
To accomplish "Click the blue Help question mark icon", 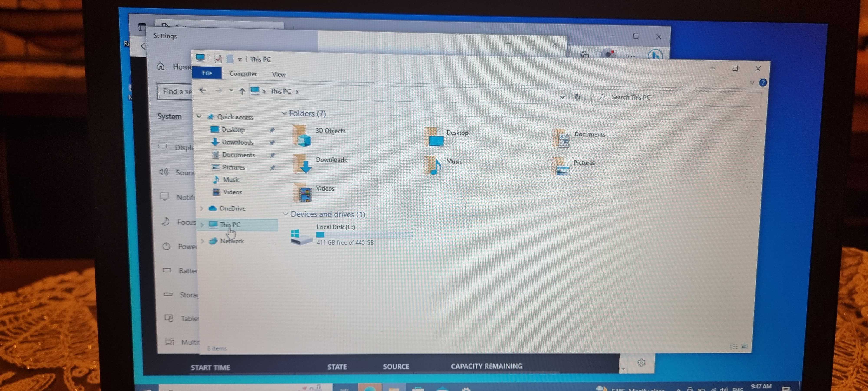I will click(763, 83).
